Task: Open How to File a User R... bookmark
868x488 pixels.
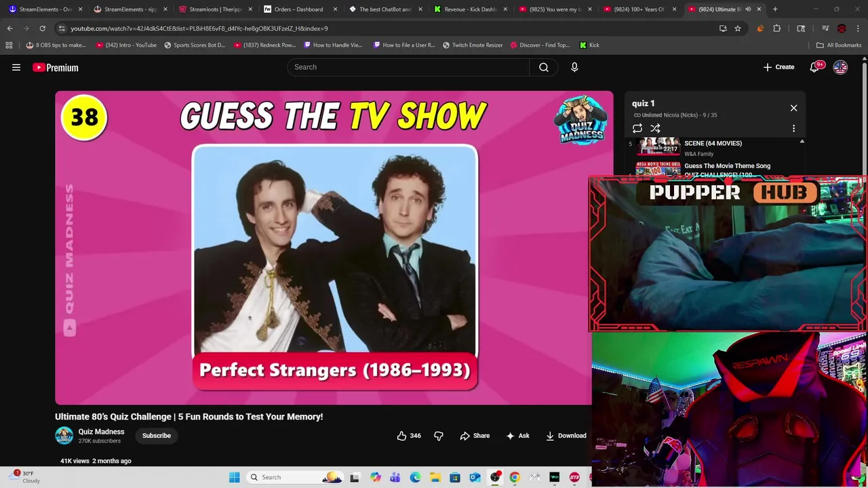Action: click(403, 45)
